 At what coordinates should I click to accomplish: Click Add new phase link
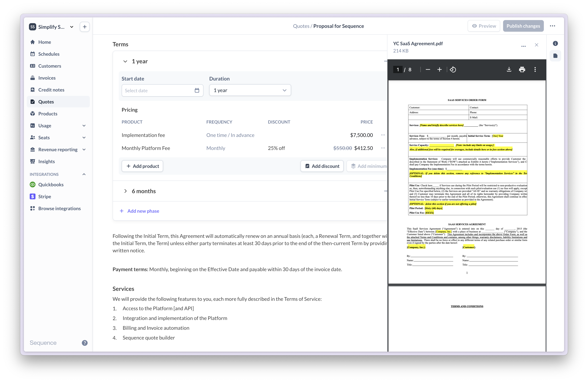point(139,211)
